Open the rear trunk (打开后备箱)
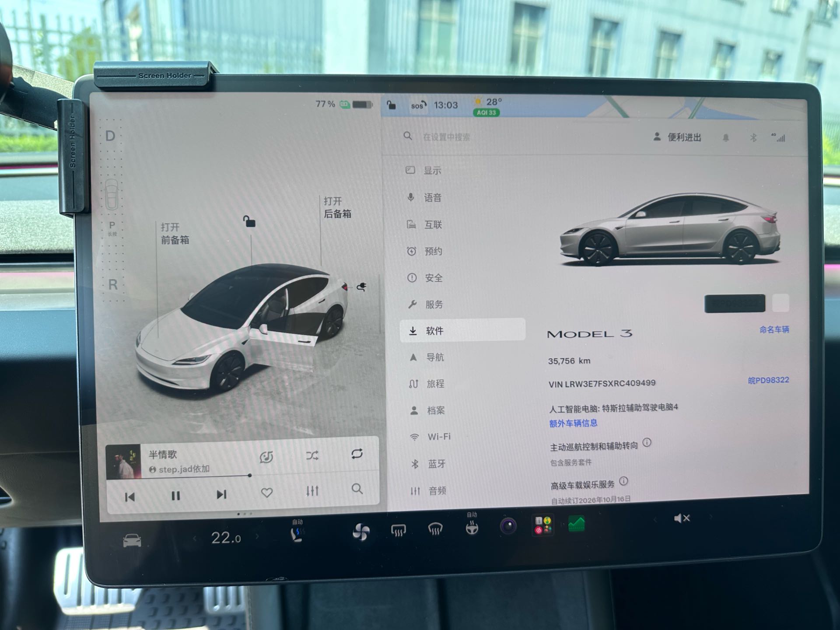The image size is (840, 630). (x=337, y=207)
